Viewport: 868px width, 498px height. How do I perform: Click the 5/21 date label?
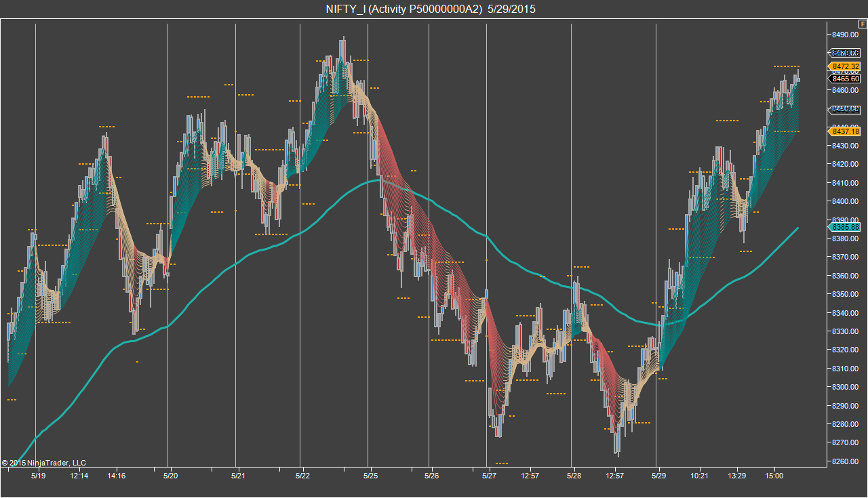[x=238, y=476]
